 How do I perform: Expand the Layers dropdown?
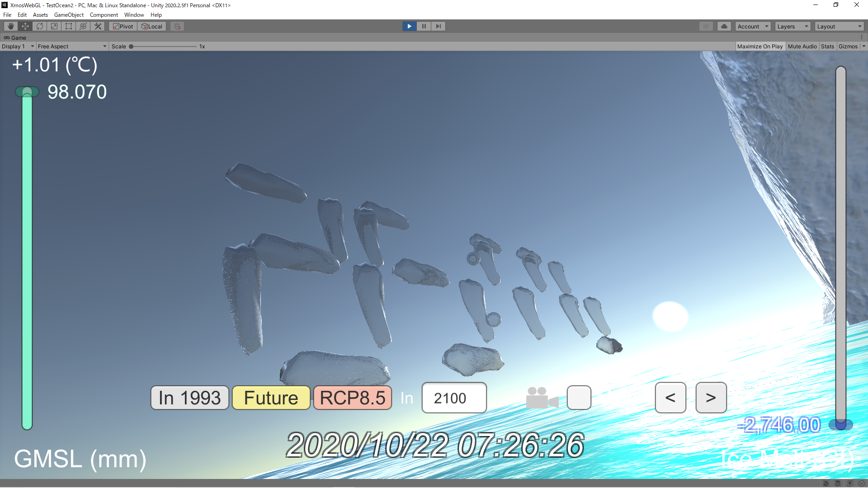click(x=793, y=27)
